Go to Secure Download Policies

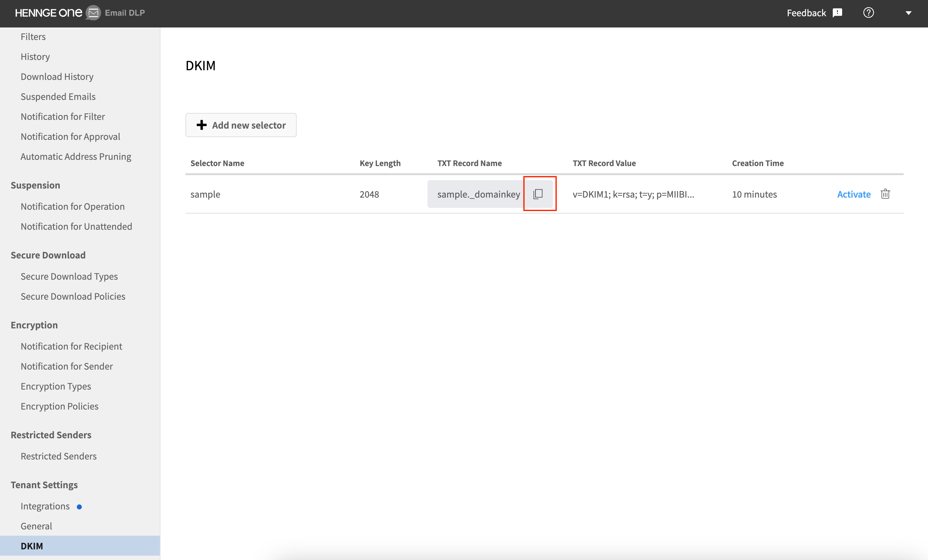click(x=73, y=296)
